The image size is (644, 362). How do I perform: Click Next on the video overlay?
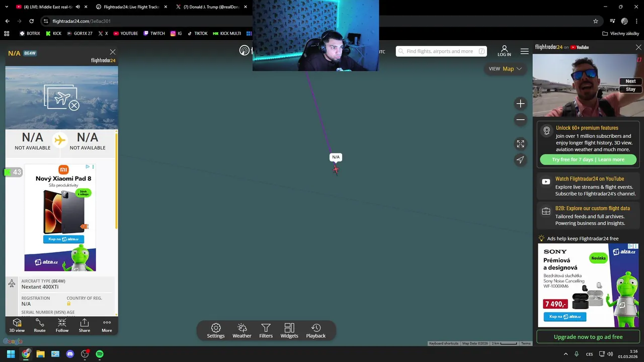630,81
